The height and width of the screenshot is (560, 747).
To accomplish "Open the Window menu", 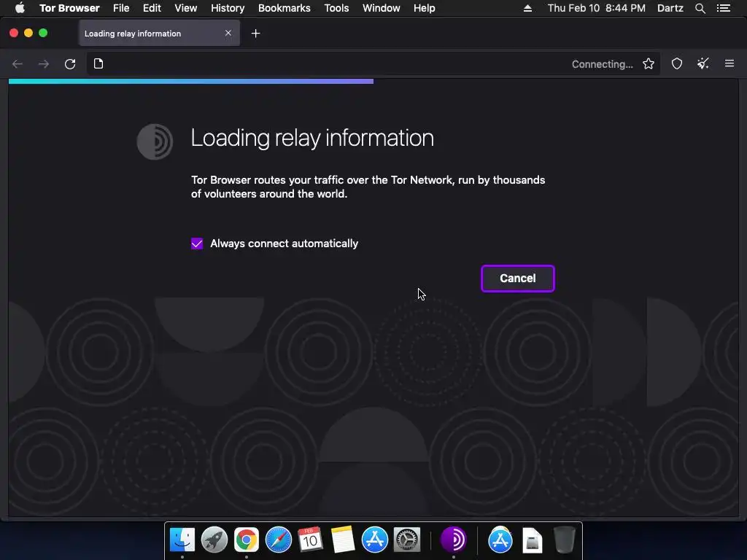I will click(381, 8).
